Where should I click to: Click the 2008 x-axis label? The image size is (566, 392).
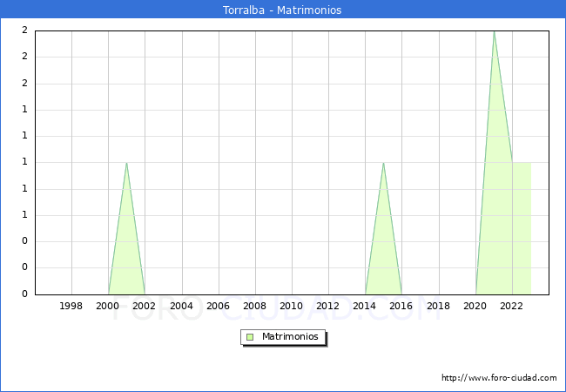tap(254, 306)
